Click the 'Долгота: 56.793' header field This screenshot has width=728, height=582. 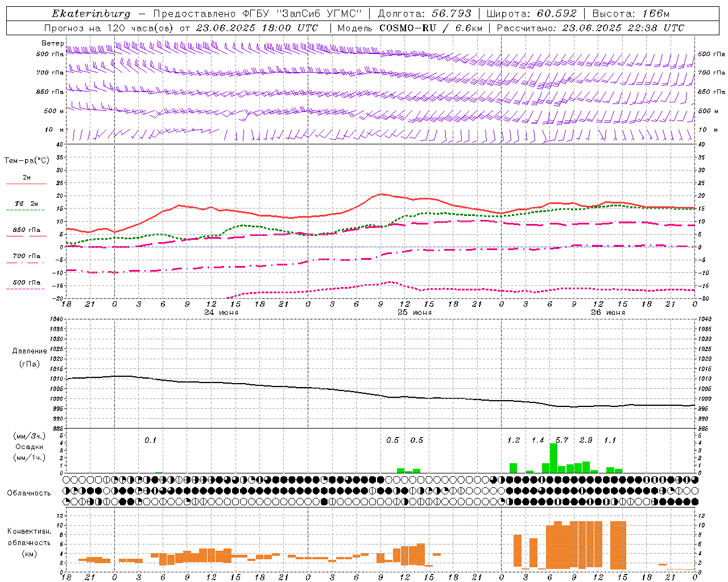click(x=424, y=14)
